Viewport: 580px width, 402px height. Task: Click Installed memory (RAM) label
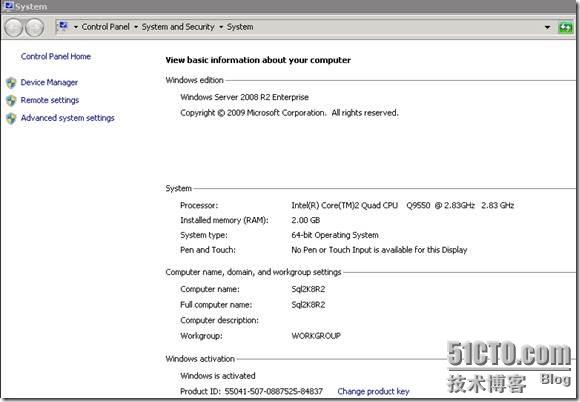(x=224, y=220)
